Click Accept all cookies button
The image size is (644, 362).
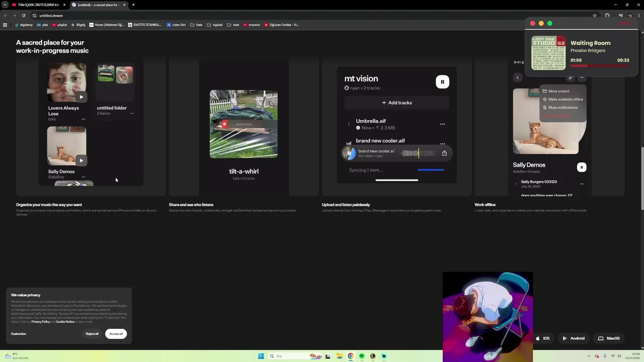(116, 334)
